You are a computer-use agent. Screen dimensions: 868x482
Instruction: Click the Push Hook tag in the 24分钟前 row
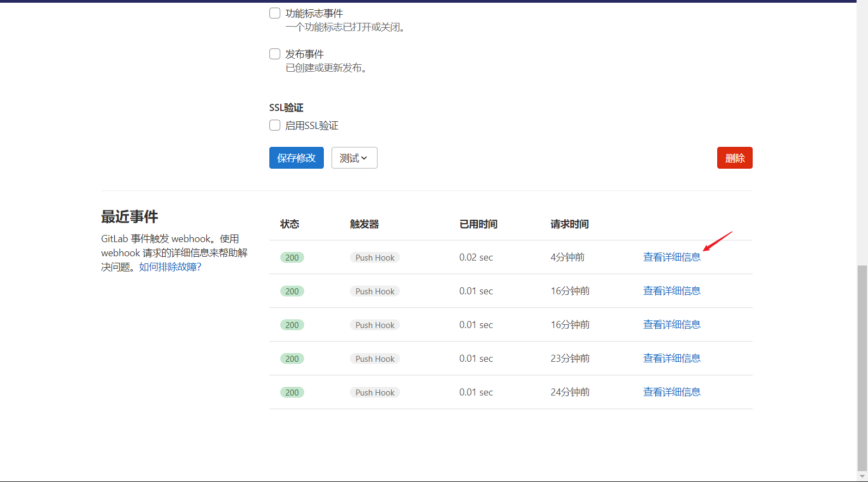point(375,392)
